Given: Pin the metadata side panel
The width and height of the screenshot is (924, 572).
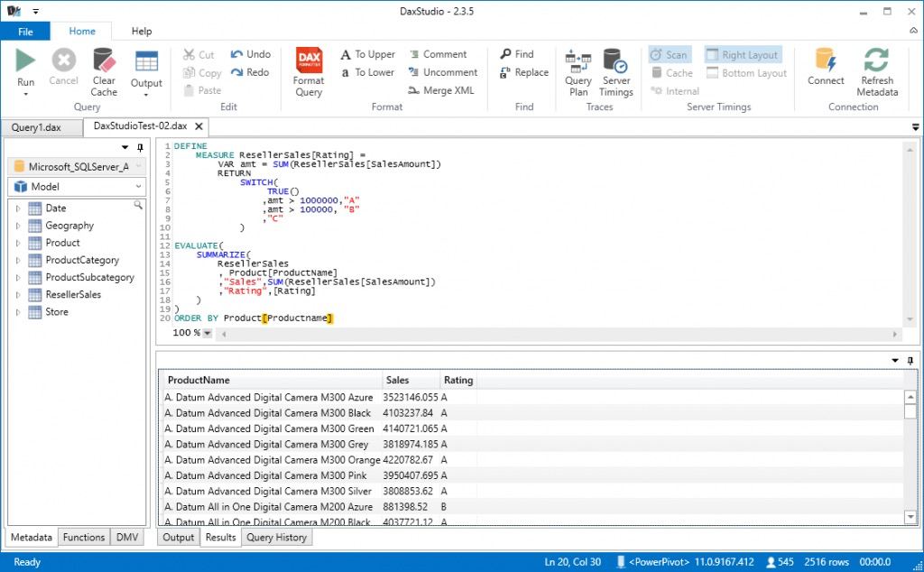Looking at the screenshot, I should [x=140, y=147].
